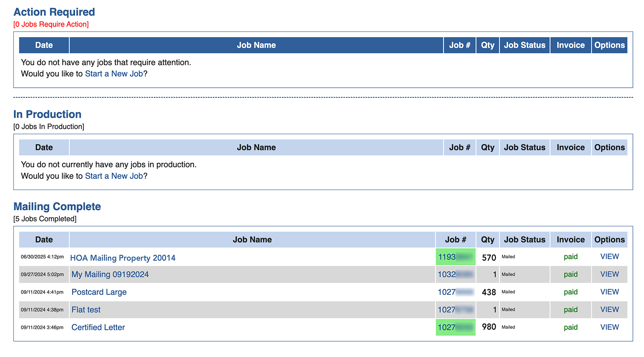Open VIEW options for HOA Mailing Property 20014
644x357 pixels.
click(x=609, y=257)
